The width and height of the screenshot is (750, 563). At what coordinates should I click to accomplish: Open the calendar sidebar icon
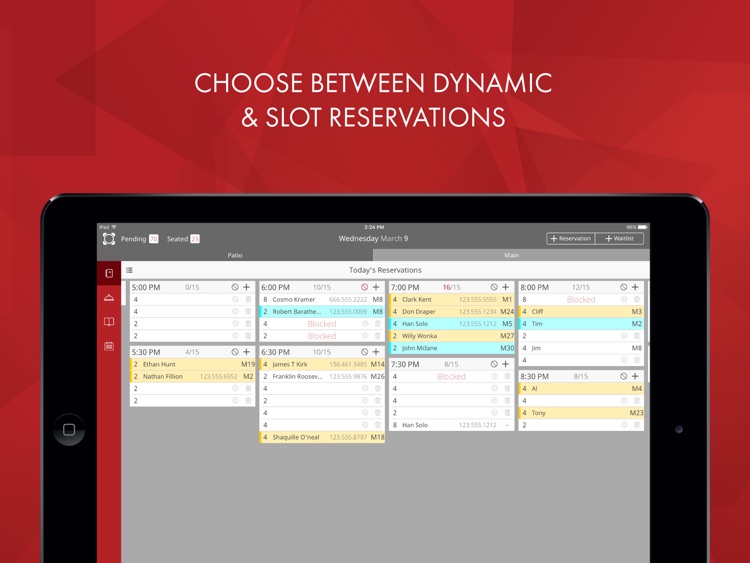(109, 346)
